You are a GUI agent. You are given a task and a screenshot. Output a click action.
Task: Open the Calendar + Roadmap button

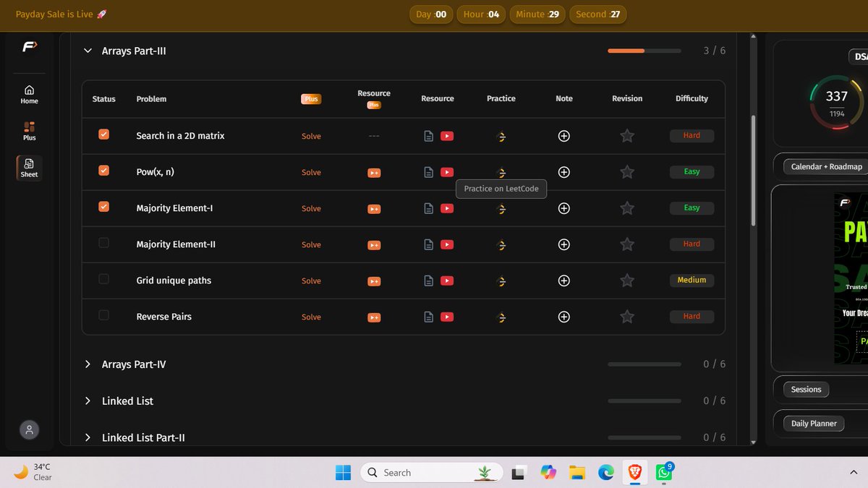[x=826, y=166]
